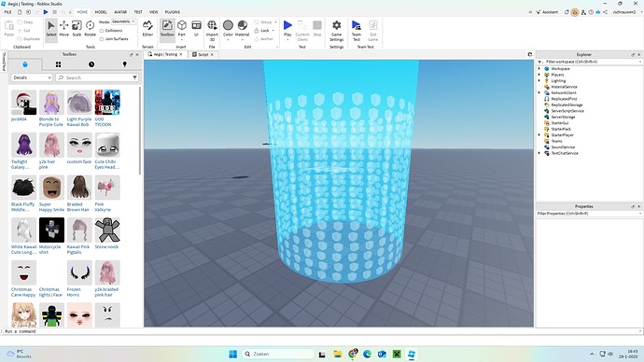Viewport: 644px width, 362px height.
Task: Click the Filter workspace field
Action: pos(589,62)
